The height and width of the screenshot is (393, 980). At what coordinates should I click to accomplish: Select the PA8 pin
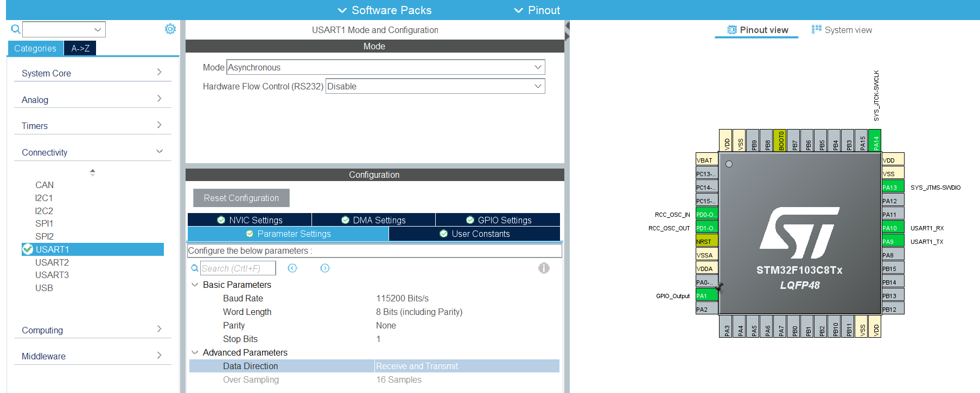[x=893, y=255]
